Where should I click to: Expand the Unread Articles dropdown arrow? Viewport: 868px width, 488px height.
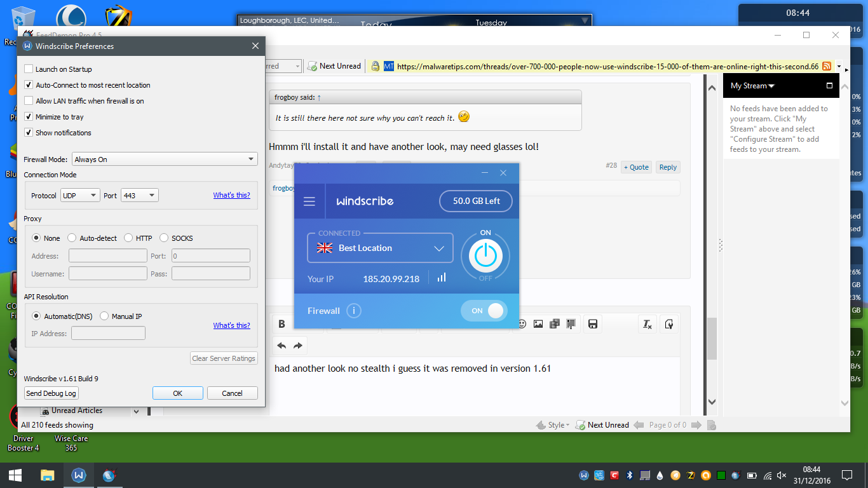(x=136, y=411)
